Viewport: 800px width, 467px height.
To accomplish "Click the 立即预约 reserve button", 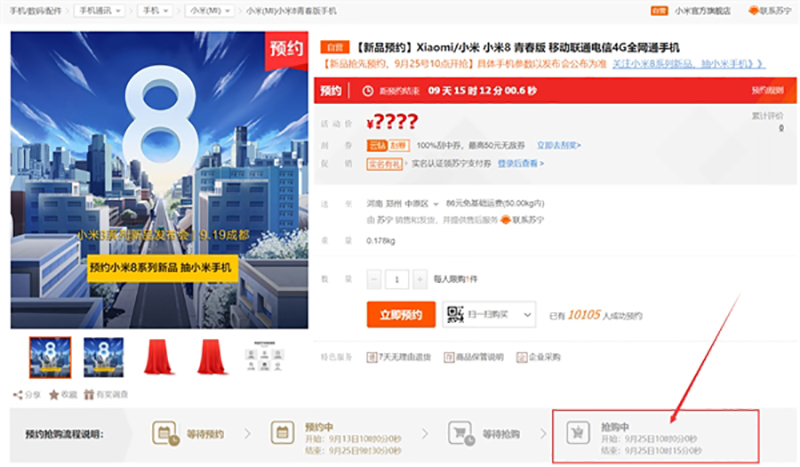I will coord(401,314).
